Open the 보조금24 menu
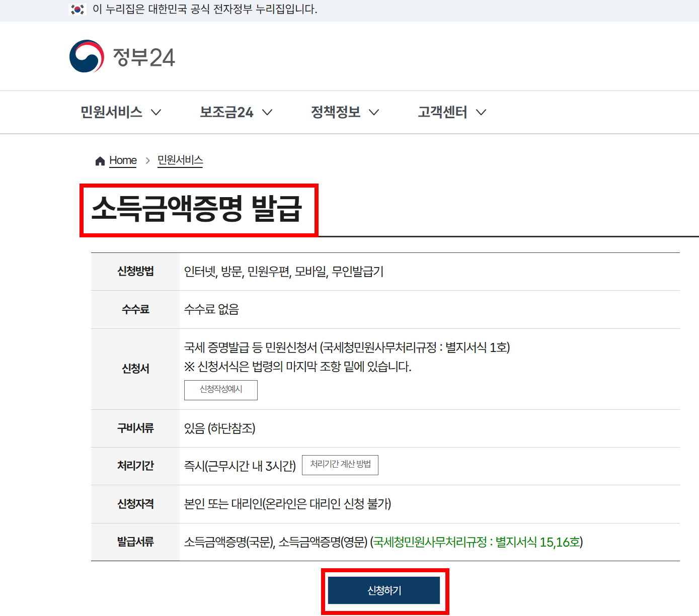The width and height of the screenshot is (699, 616). pos(226,112)
